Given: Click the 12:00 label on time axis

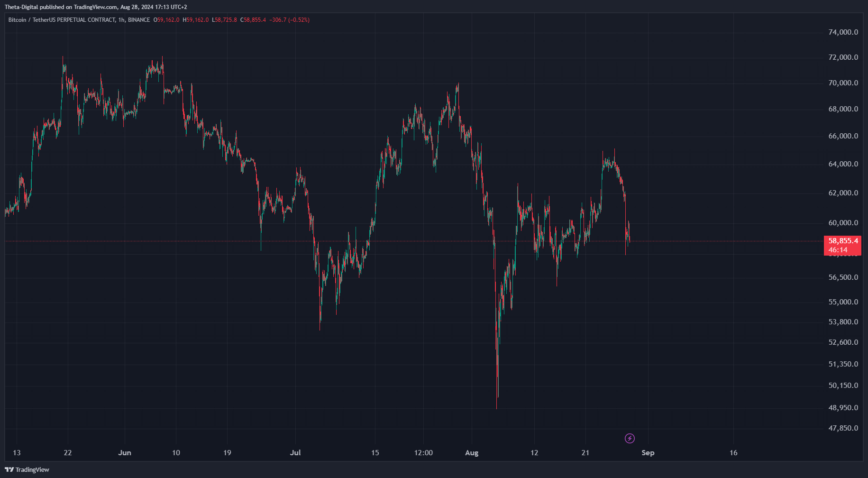Looking at the screenshot, I should click(423, 453).
